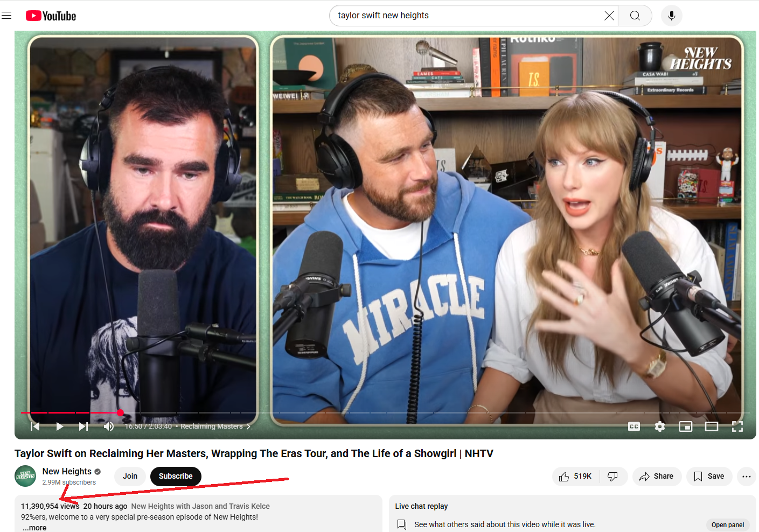Open the player settings gear
This screenshot has width=759, height=532.
660,426
